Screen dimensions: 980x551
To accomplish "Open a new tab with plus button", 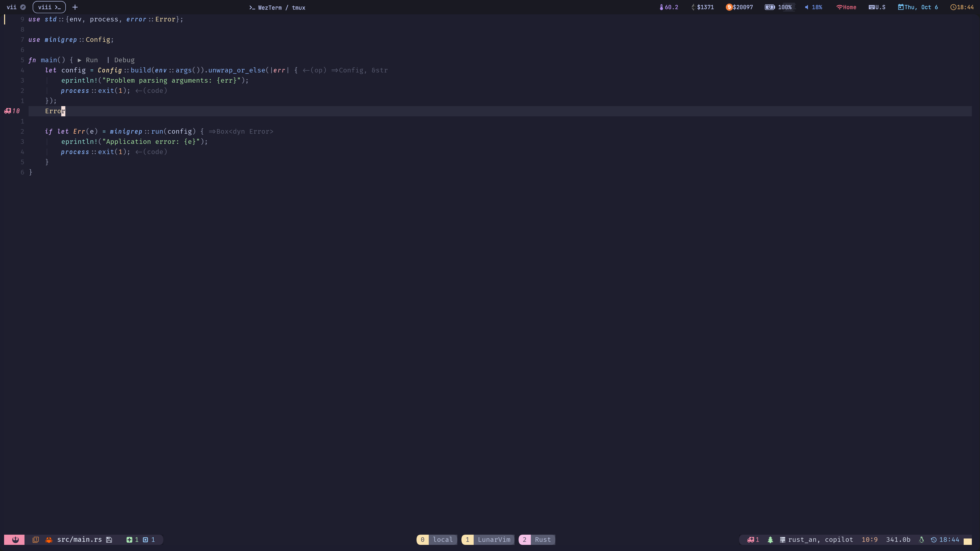I will pos(75,7).
